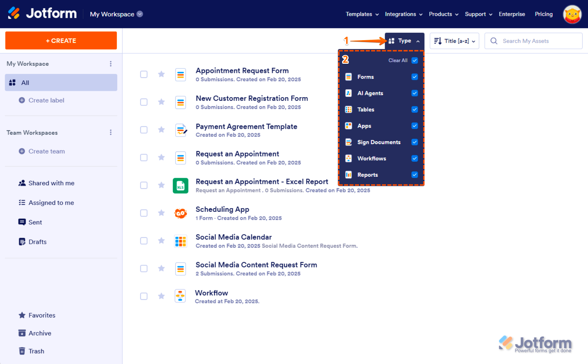Select the Social Media Calendar app icon
The height and width of the screenshot is (364, 588).
[x=181, y=241]
